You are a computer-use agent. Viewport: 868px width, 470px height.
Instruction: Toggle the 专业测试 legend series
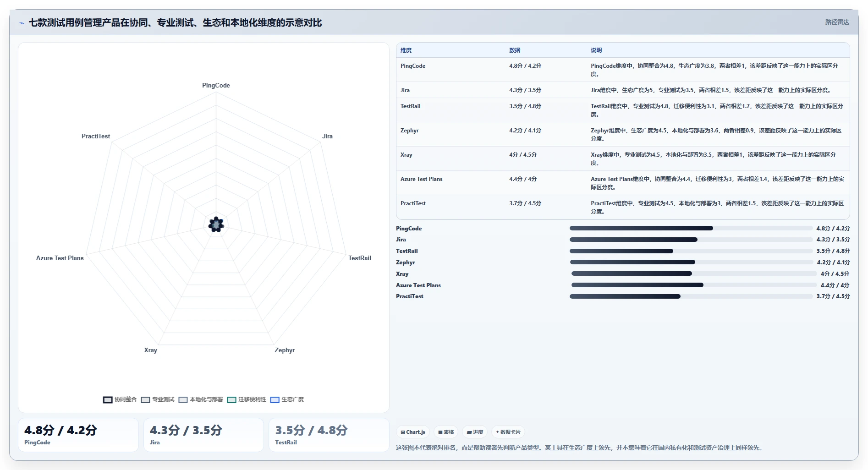pyautogui.click(x=158, y=399)
